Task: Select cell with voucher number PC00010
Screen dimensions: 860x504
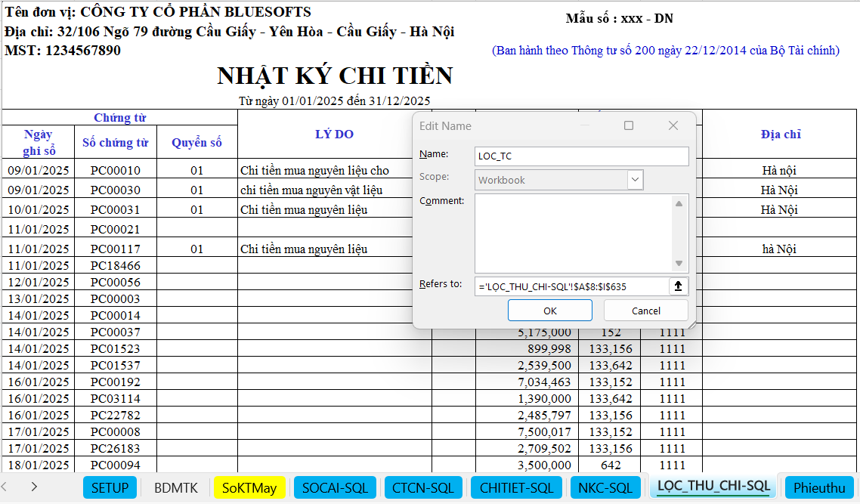Action: point(115,171)
